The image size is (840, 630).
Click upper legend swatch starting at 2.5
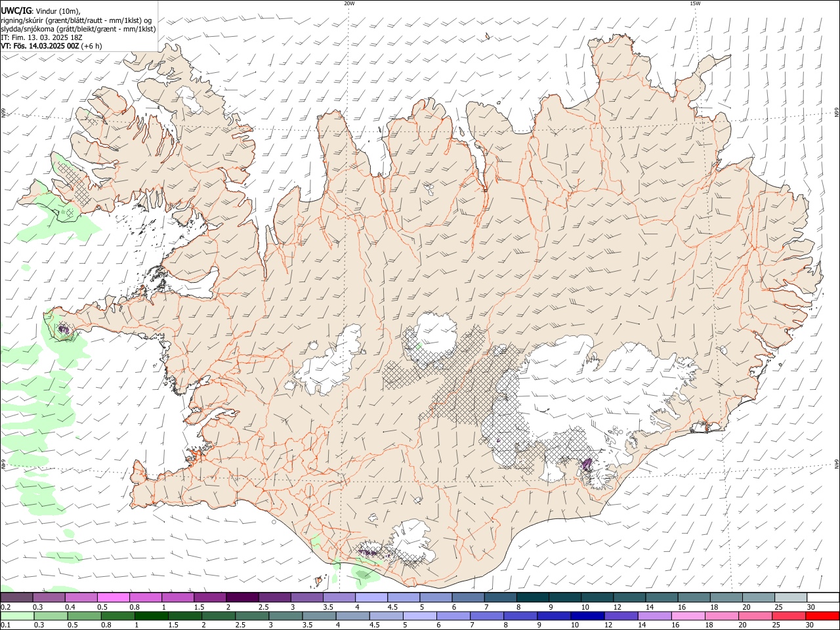274,597
